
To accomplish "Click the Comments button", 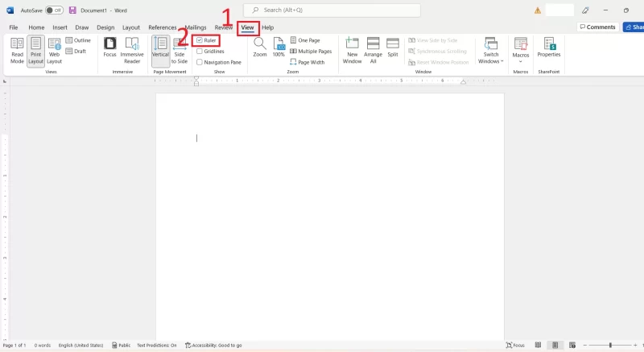I will click(597, 27).
